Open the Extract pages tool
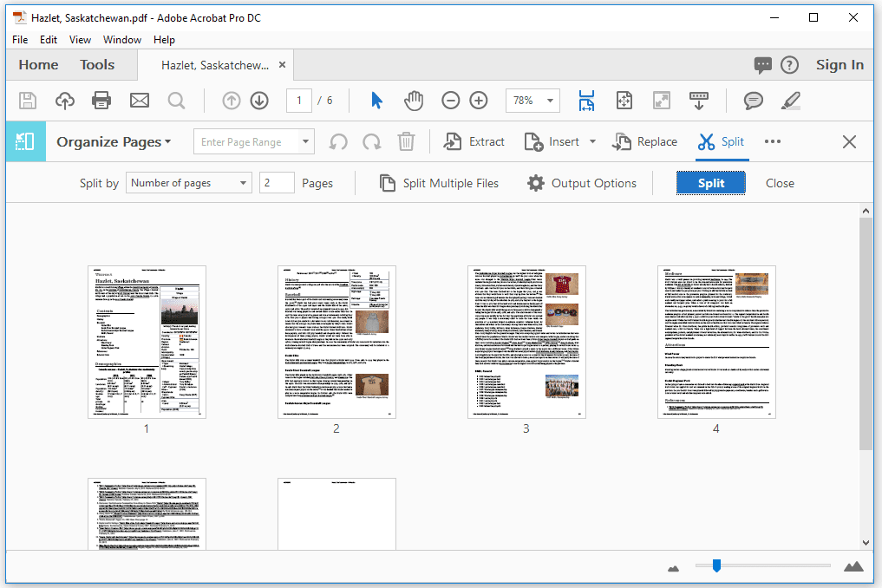Image resolution: width=882 pixels, height=588 pixels. pyautogui.click(x=474, y=141)
